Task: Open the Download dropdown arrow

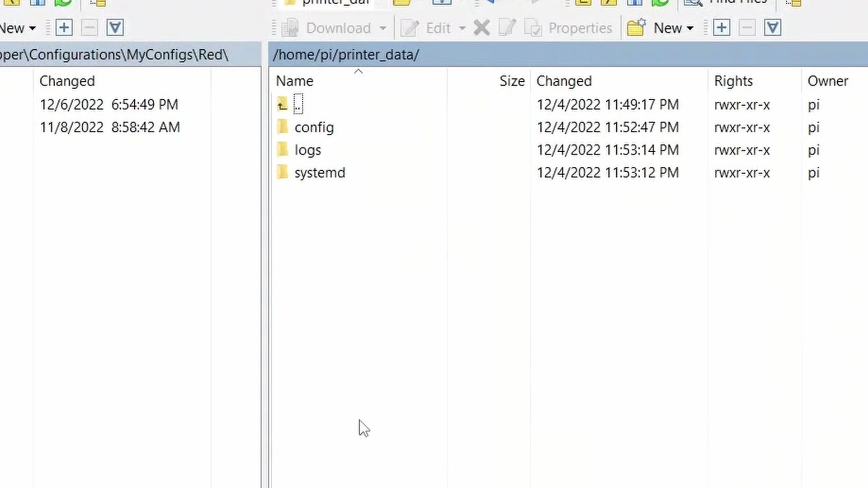Action: click(383, 28)
